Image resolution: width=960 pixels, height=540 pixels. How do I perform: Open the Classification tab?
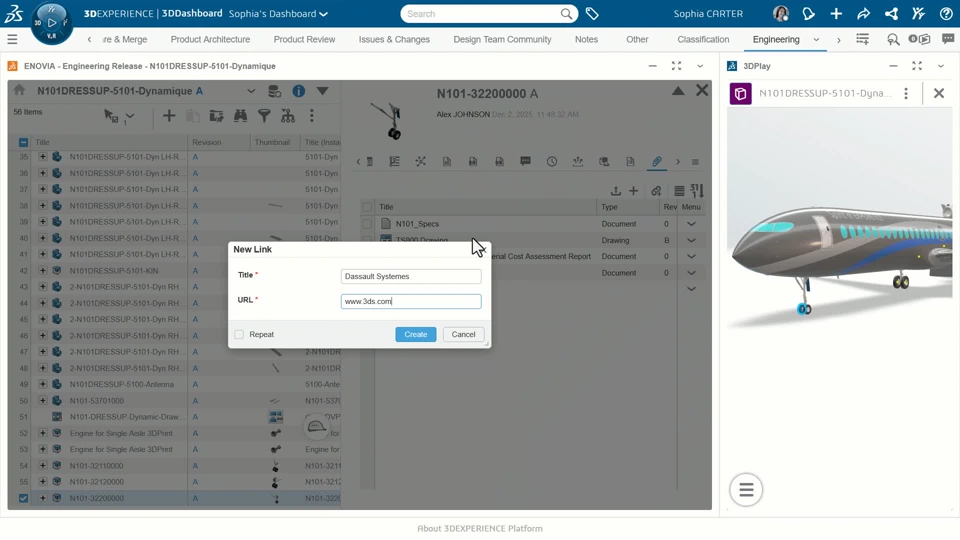pos(703,39)
